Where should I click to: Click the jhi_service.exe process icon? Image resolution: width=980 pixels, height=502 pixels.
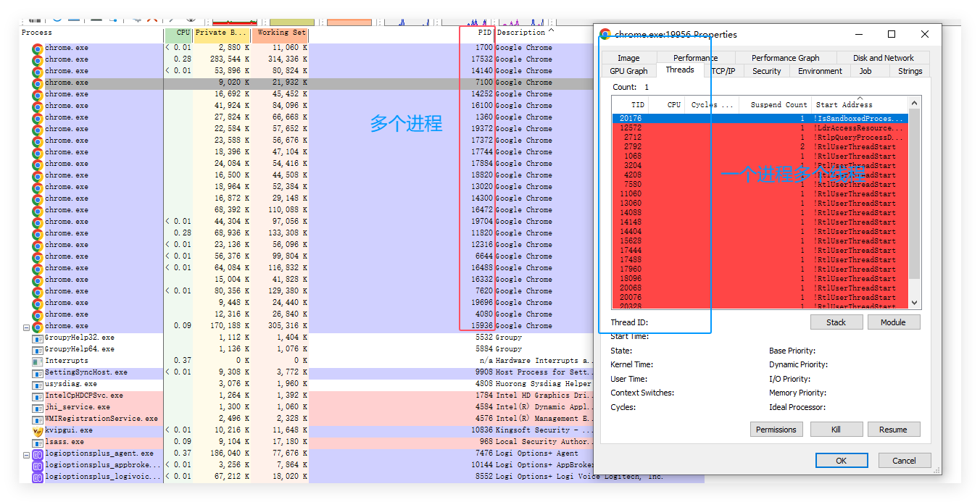(x=37, y=408)
